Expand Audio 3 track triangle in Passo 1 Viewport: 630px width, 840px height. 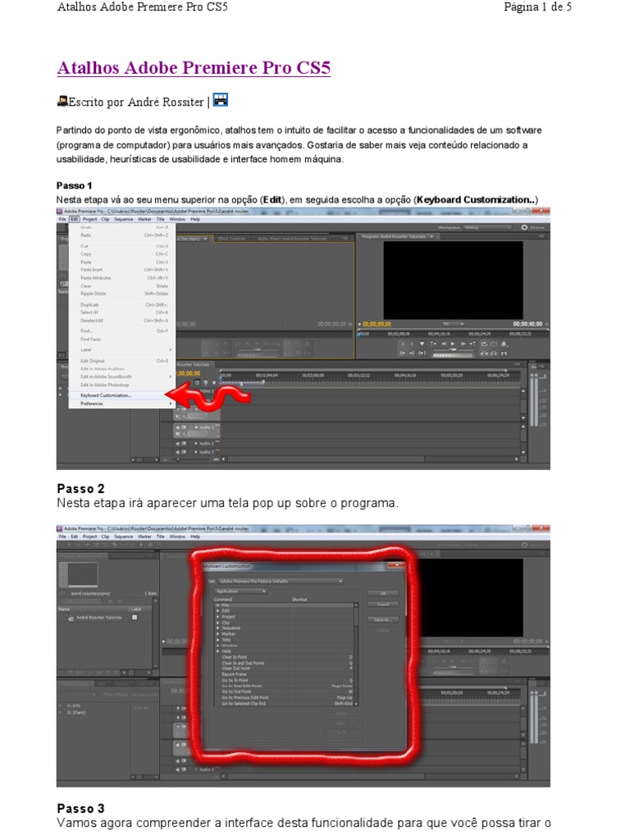196,452
